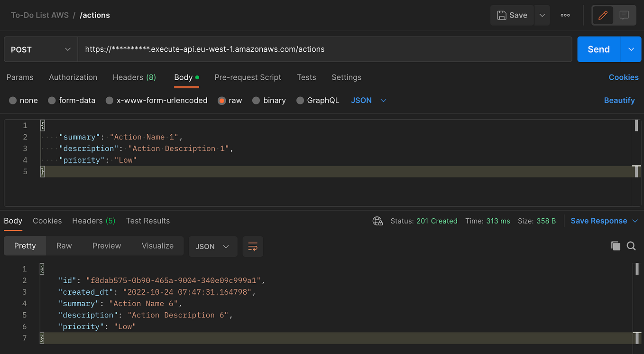Screen dimensions: 644x354
Task: Open network information via the globe icon
Action: tap(377, 221)
